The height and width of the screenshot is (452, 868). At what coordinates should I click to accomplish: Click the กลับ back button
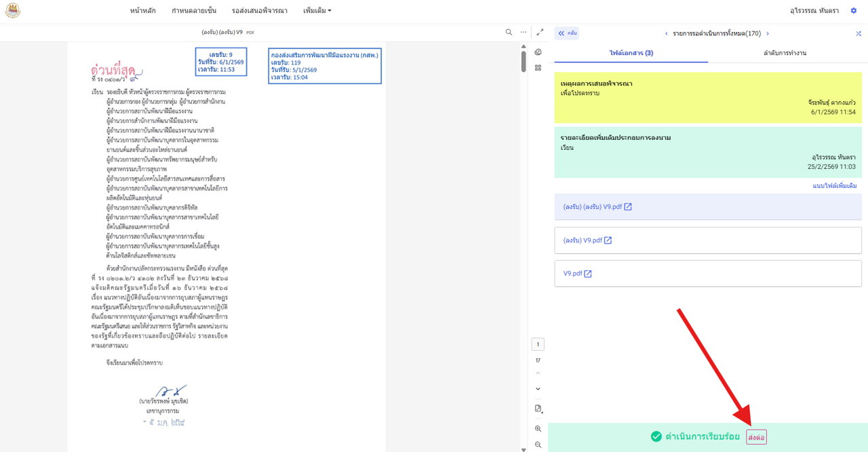(567, 33)
